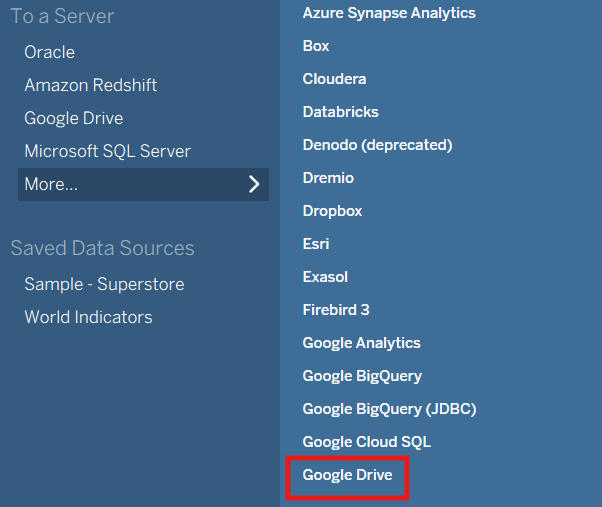
Task: Expand the More... connectors entry
Action: 143,184
